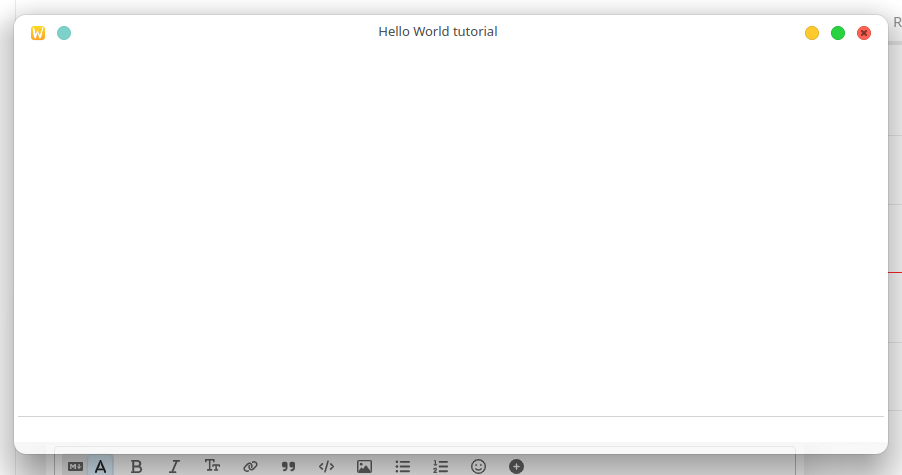Apply bold formatting
Viewport: 902px width, 475px height.
point(137,466)
